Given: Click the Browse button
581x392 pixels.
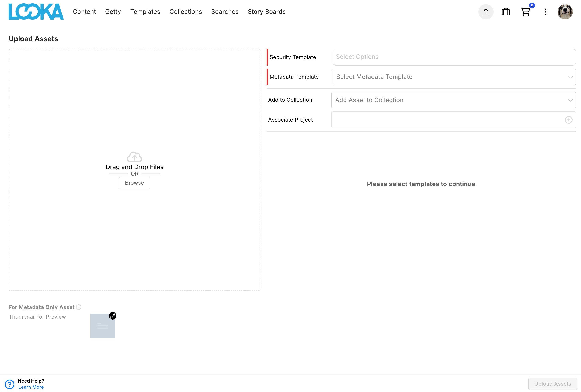Looking at the screenshot, I should pyautogui.click(x=135, y=183).
